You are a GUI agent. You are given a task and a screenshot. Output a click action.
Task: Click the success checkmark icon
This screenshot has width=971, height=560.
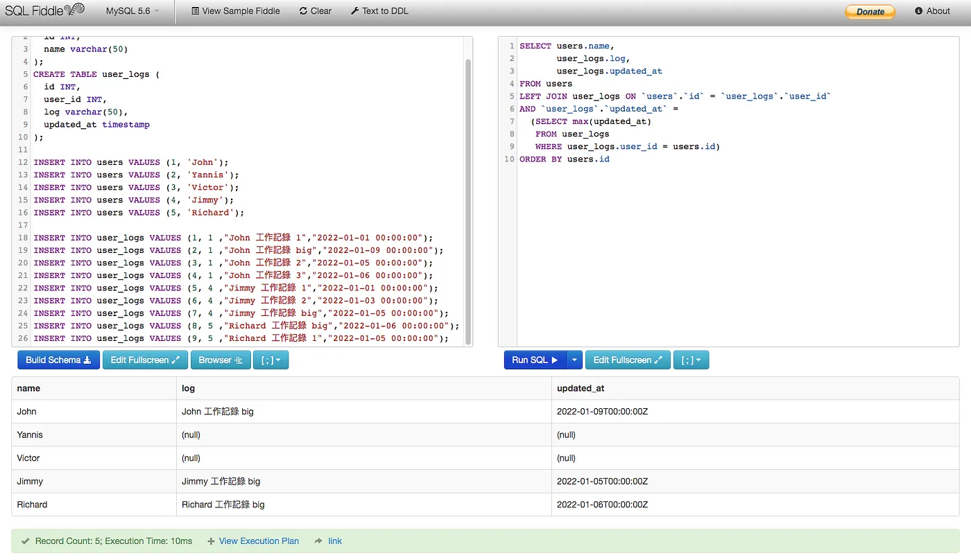[25, 541]
